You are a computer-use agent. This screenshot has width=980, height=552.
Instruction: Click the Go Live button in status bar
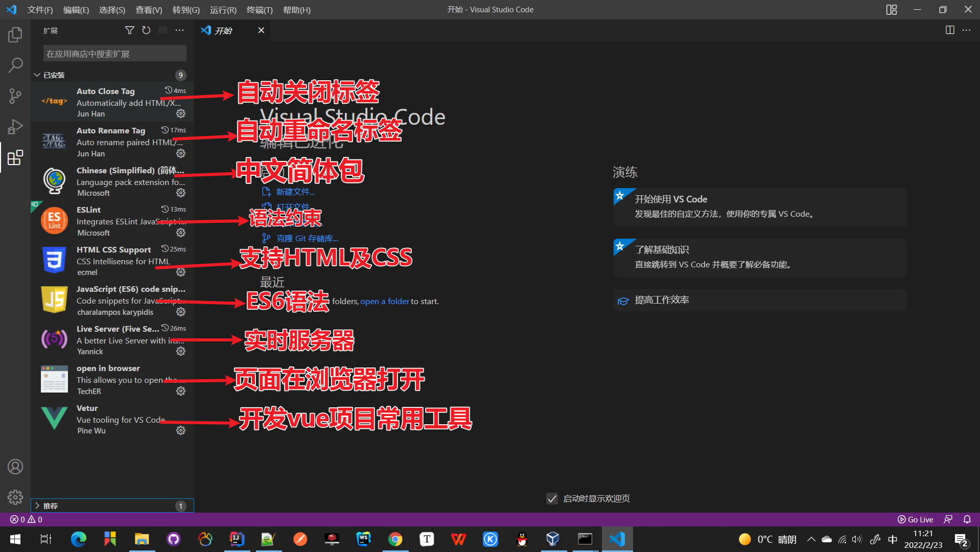tap(915, 519)
